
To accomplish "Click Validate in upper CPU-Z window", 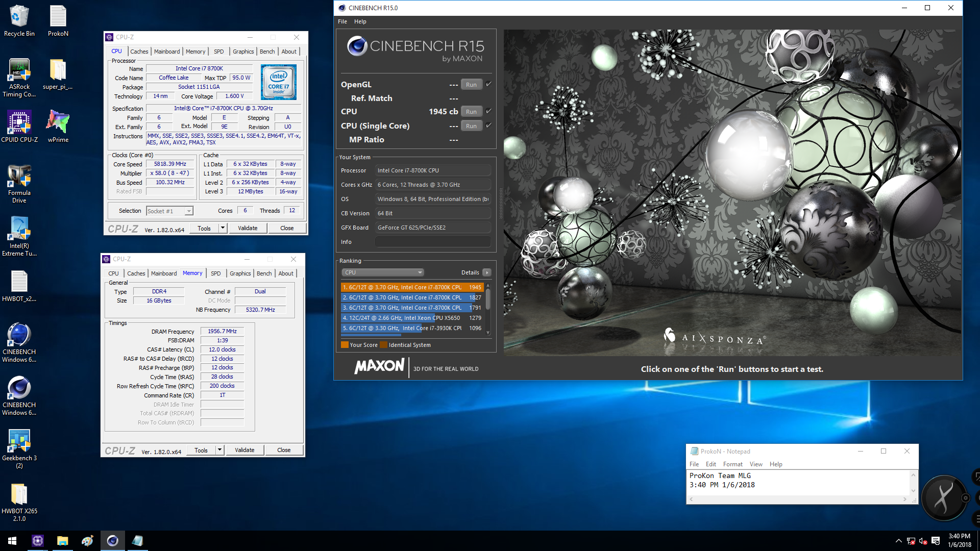I will click(x=248, y=228).
